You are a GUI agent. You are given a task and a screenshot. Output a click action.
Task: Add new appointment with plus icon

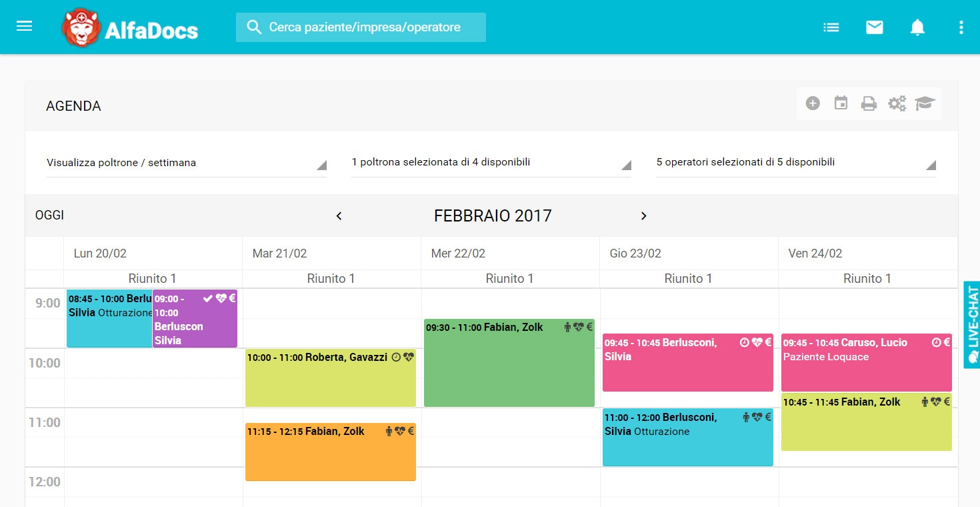coord(813,103)
